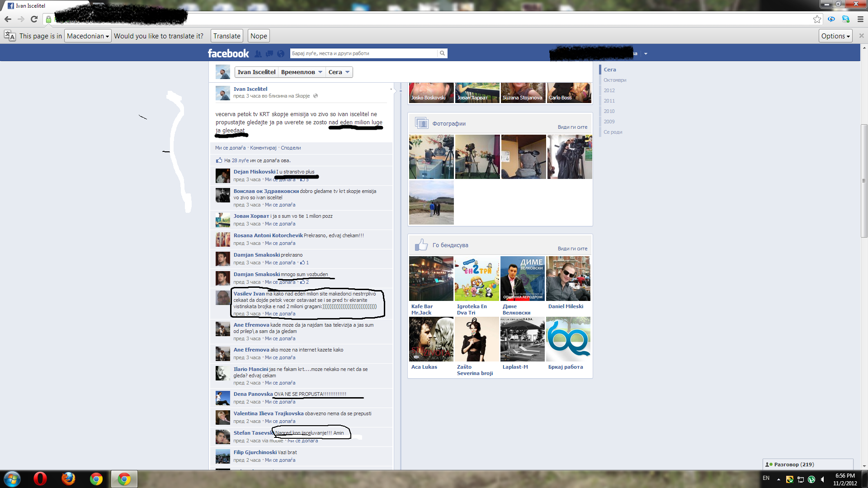868x488 pixels.
Task: Jump to 2011 in timeline sidebar
Action: [609, 101]
